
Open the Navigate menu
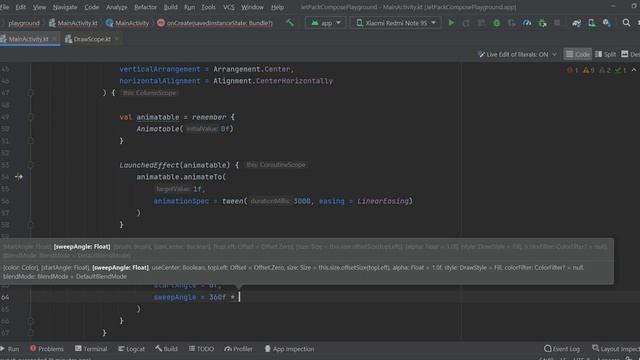pos(65,7)
